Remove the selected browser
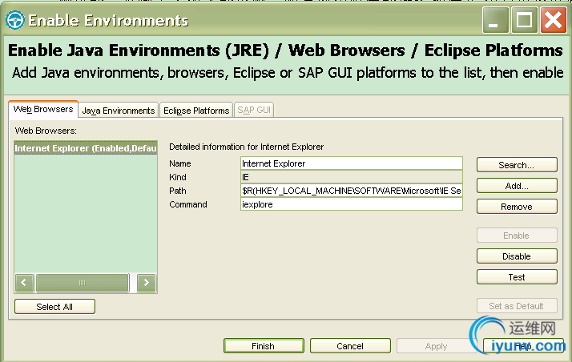 click(x=517, y=207)
